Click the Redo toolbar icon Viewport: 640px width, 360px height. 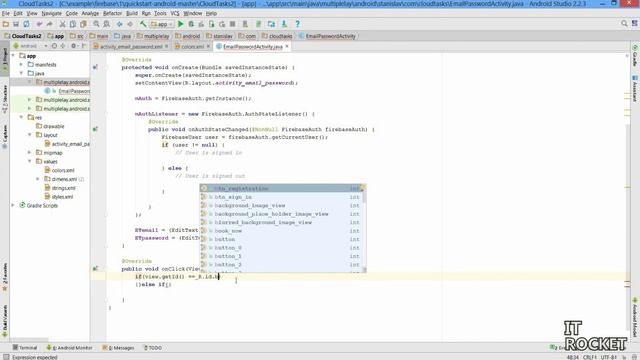click(49, 24)
